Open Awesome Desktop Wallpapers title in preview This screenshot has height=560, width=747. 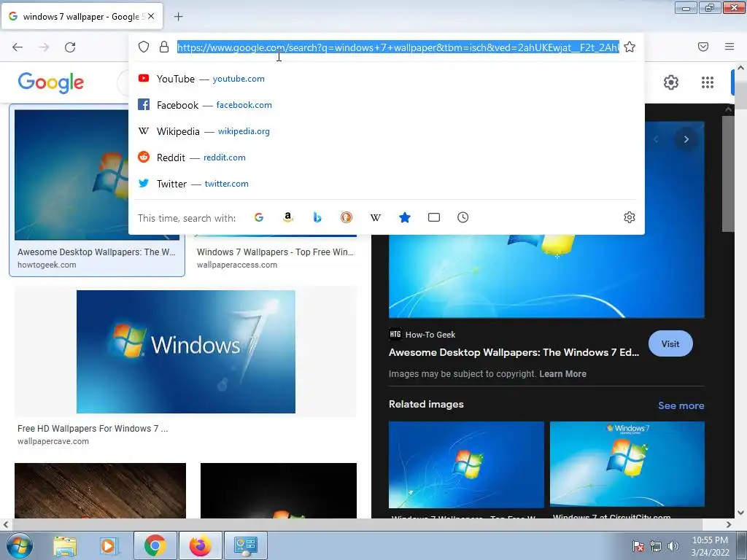point(514,352)
